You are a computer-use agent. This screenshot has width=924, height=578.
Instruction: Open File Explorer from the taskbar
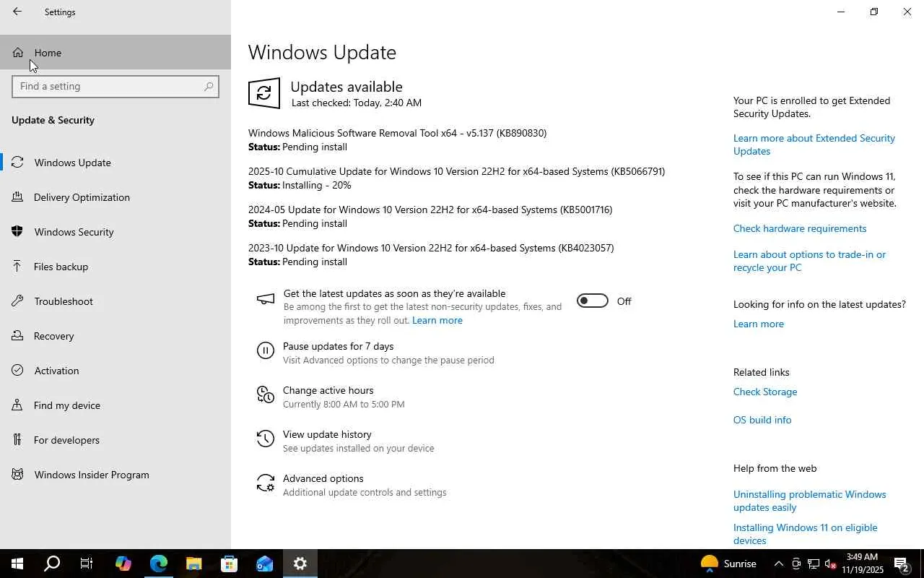tap(193, 564)
